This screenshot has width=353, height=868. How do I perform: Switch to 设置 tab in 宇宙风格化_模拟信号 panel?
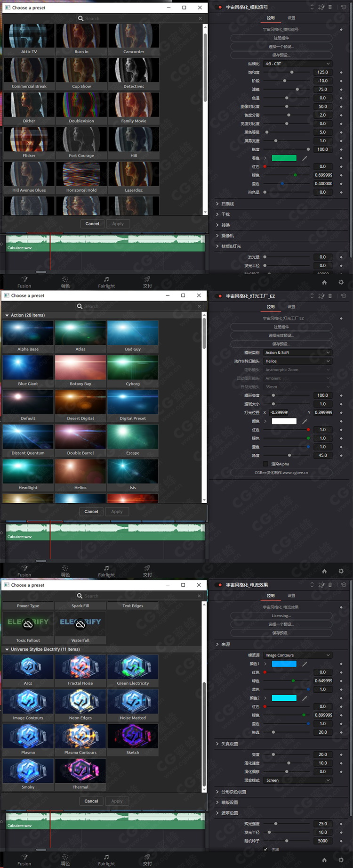pyautogui.click(x=291, y=18)
